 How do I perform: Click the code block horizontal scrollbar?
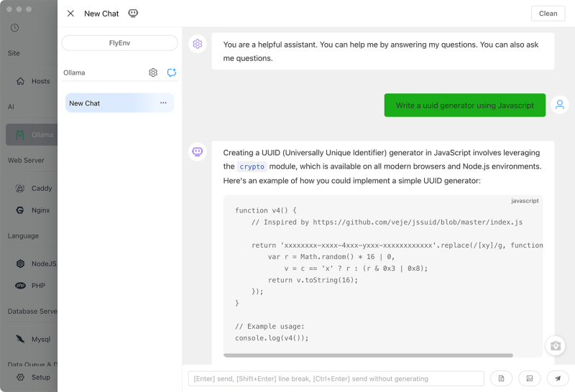click(x=368, y=355)
